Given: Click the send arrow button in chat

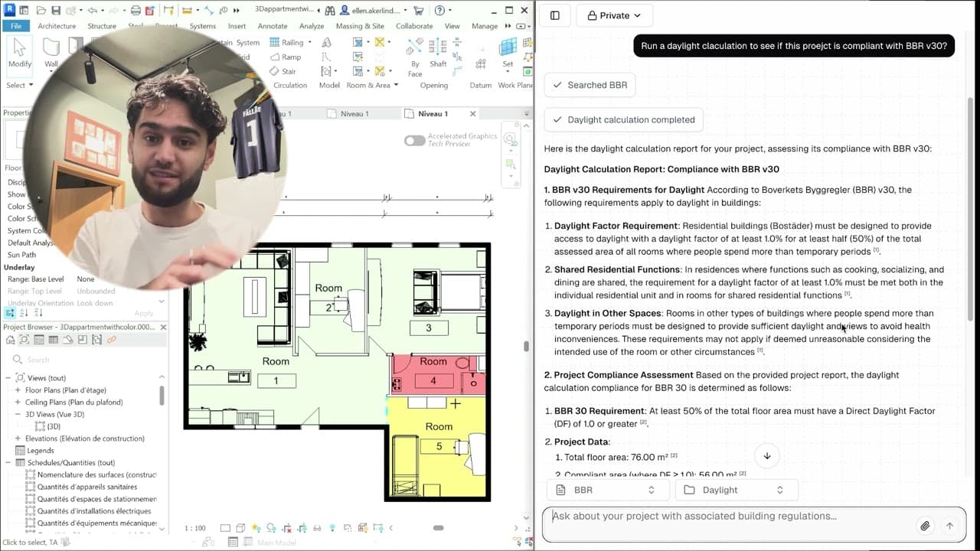Looking at the screenshot, I should [x=949, y=526].
